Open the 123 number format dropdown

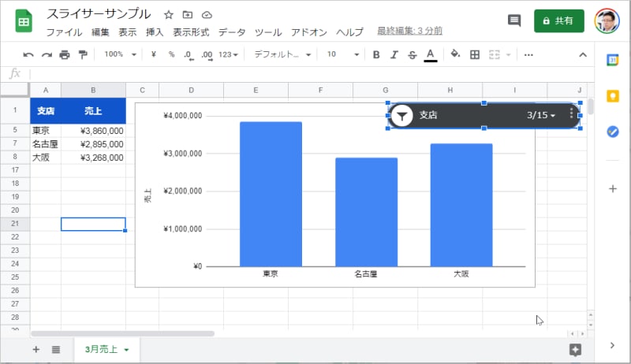click(228, 54)
